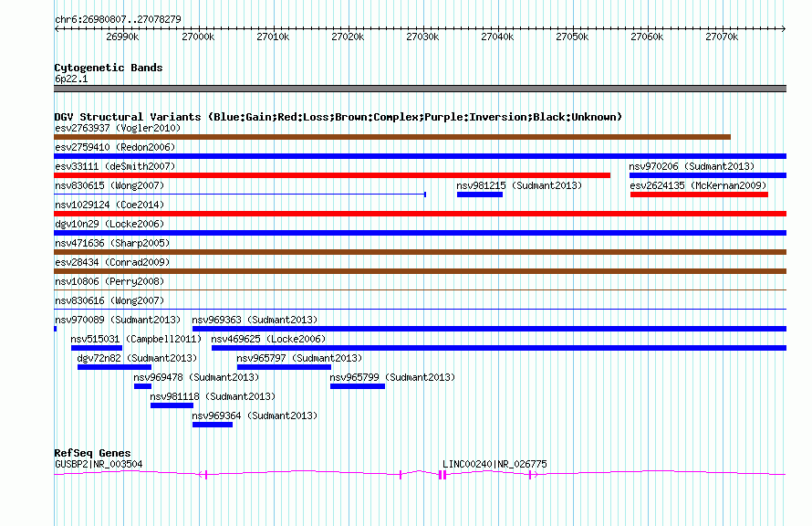Click the nsv830615 (Wong2007) thin blue line
The height and width of the screenshot is (526, 812).
coord(240,195)
